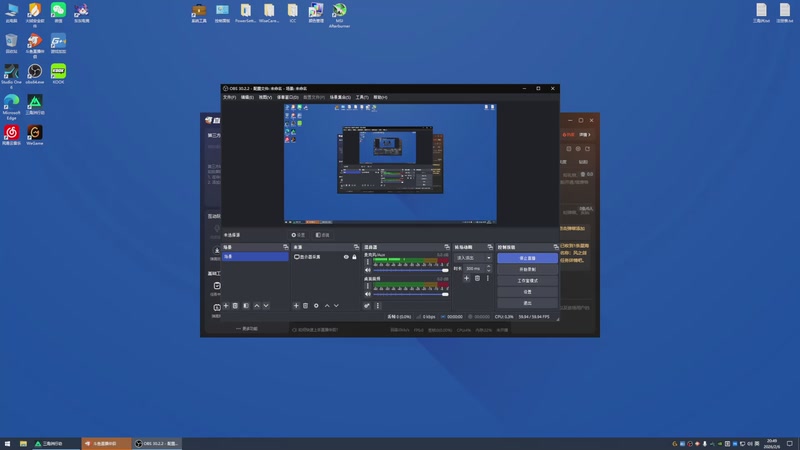
Task: Select the display capture source row
Action: [x=325, y=257]
